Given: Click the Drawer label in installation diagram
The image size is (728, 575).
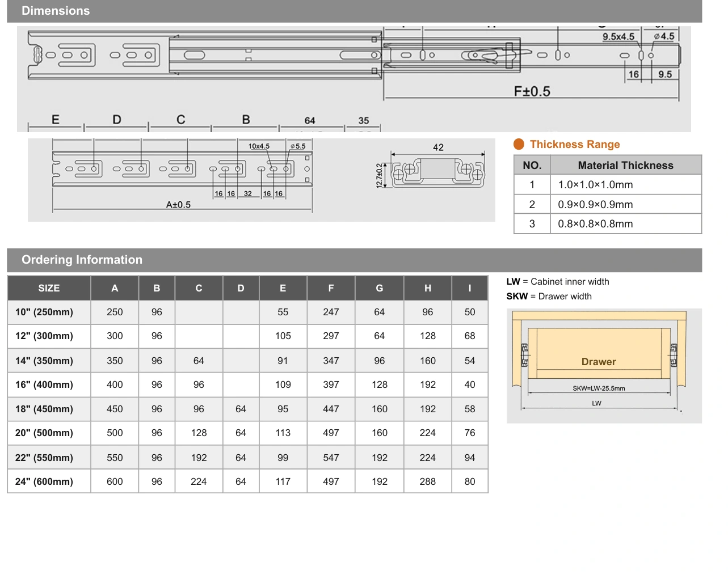Looking at the screenshot, I should click(x=599, y=362).
